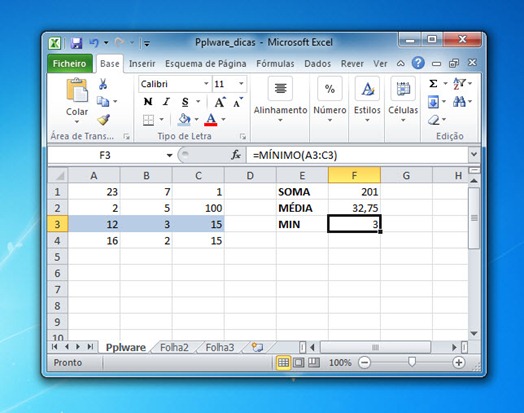Switch to the Fórmulas tab
524x413 pixels.
point(275,63)
